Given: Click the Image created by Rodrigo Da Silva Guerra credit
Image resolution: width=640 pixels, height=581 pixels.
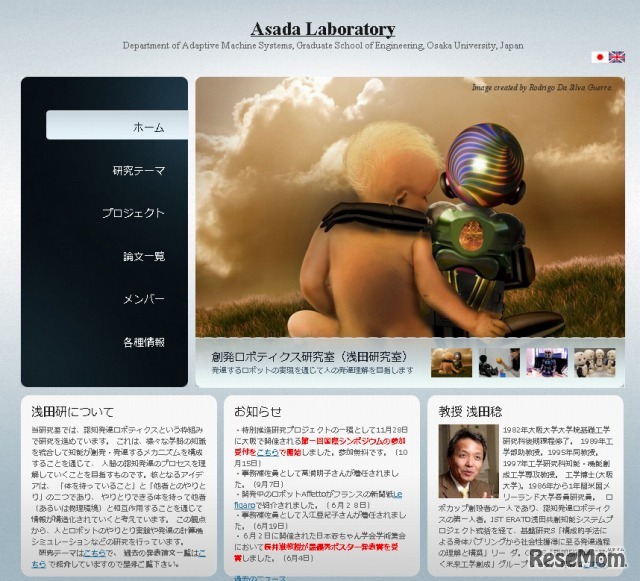Looking at the screenshot, I should click(x=542, y=87).
